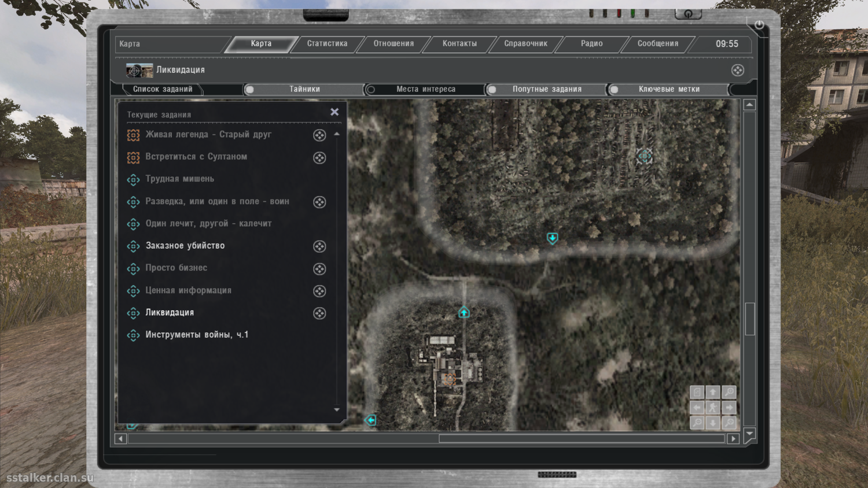Click the Список заданий button

163,89
